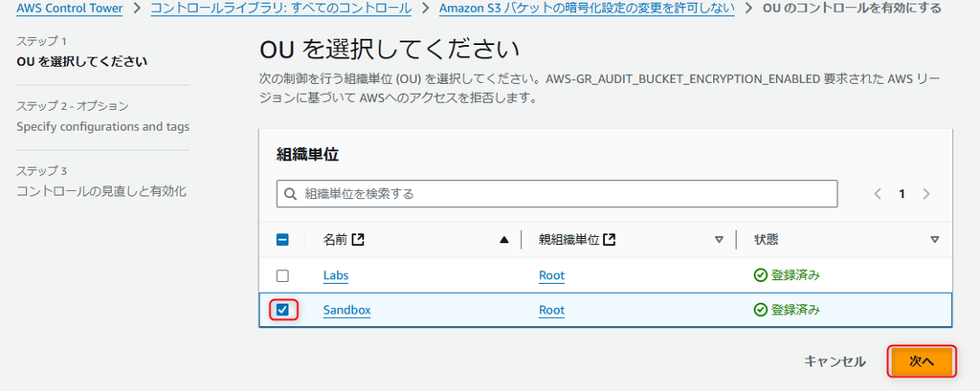
Task: Sort by 状態 column arrow
Action: 934,240
